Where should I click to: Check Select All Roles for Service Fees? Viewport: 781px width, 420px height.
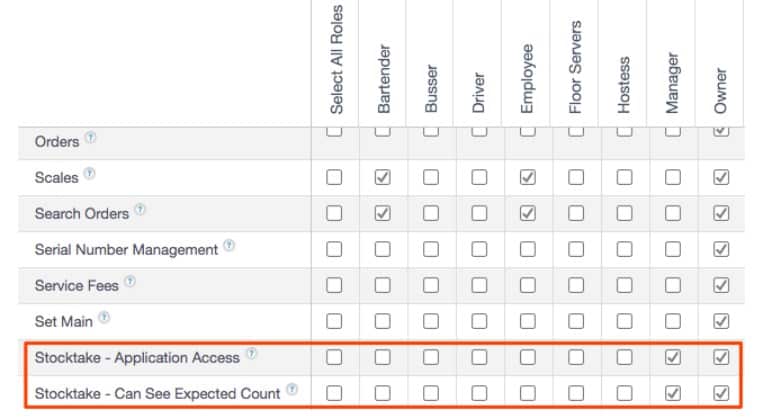[334, 285]
